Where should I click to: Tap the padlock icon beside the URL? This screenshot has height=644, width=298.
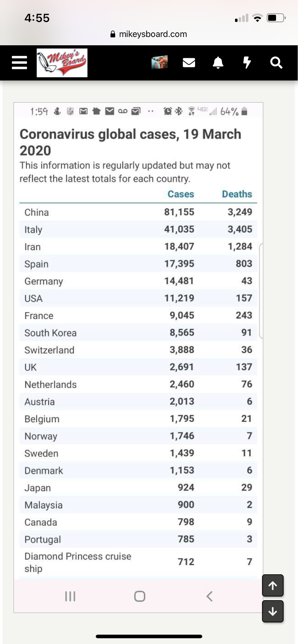[x=113, y=34]
